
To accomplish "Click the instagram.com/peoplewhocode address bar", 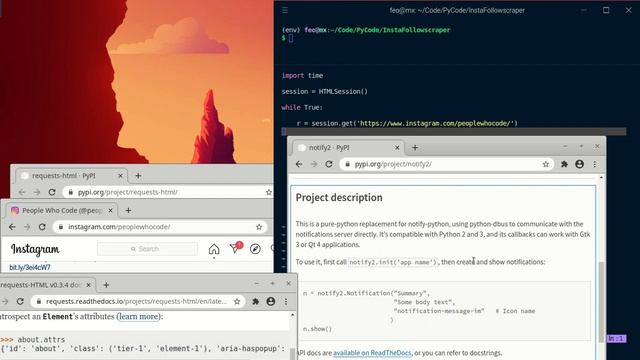I will 160,227.
